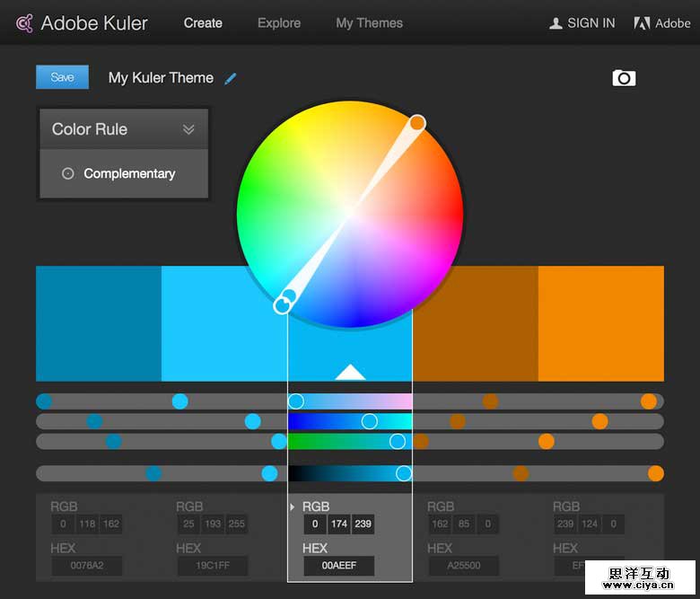This screenshot has height=599, width=700.
Task: Click the person icon beside SIGN IN
Action: (x=556, y=23)
